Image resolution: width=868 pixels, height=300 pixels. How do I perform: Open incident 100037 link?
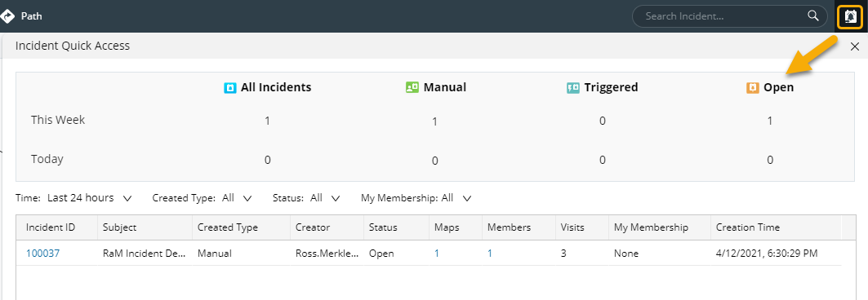[x=42, y=254]
